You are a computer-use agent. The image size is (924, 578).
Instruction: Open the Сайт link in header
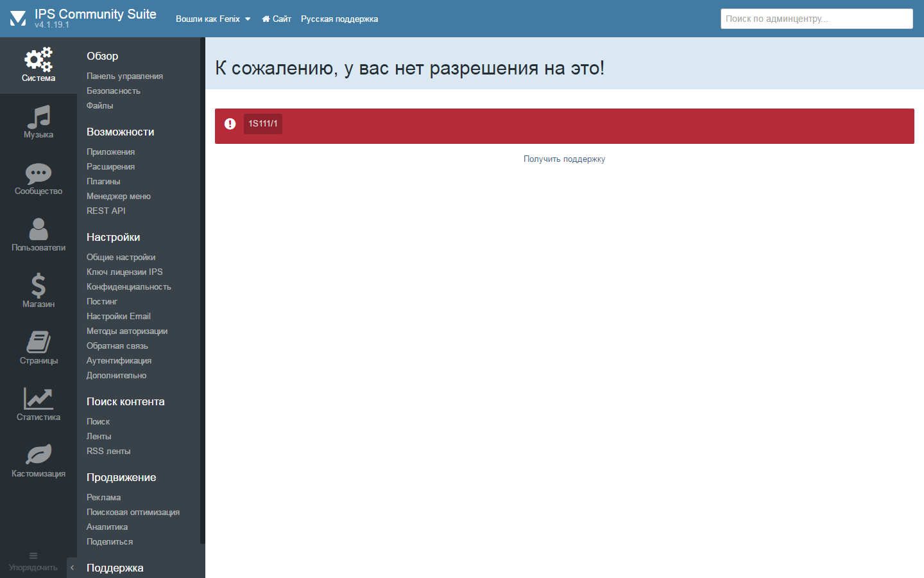(x=277, y=19)
